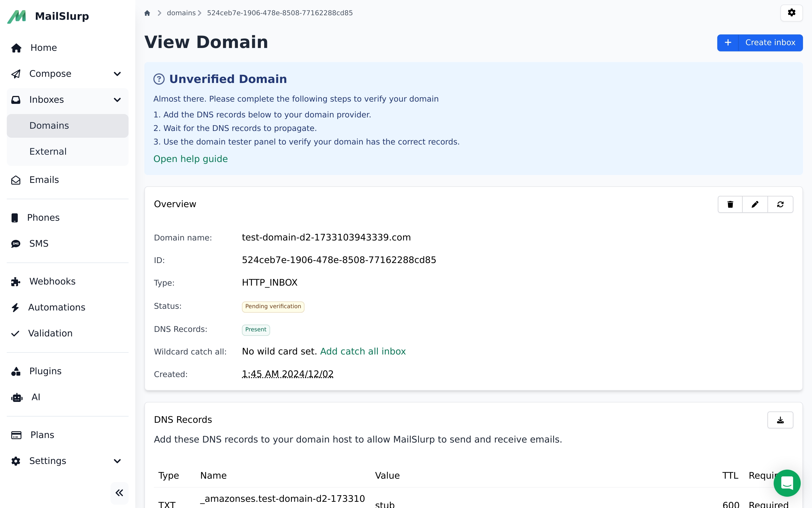Click the domain ID breadcrumb
The width and height of the screenshot is (812, 508).
(280, 13)
